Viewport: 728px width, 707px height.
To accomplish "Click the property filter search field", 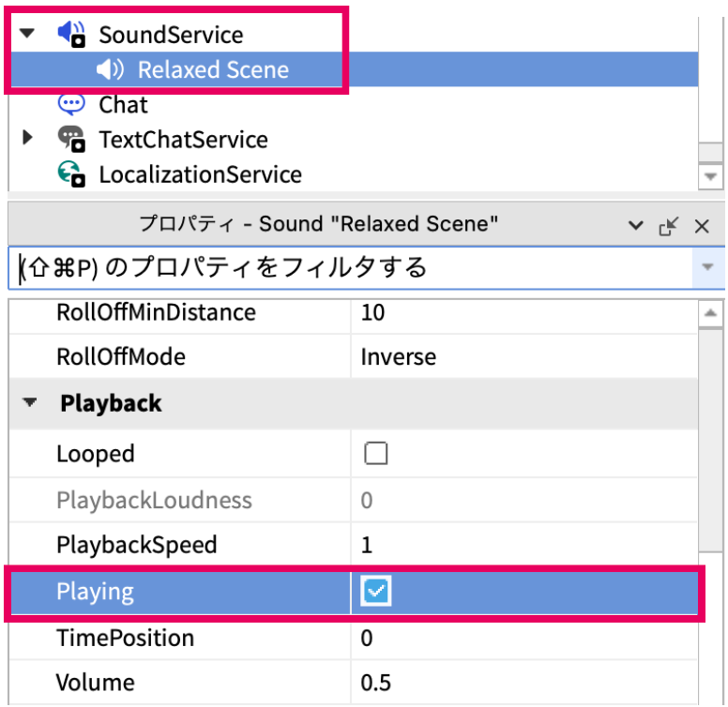I will tap(347, 268).
